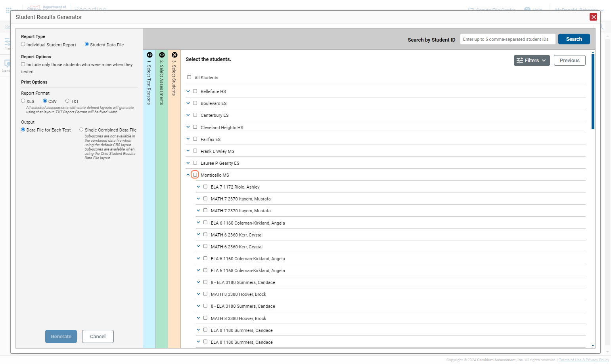Check the Bellefaire HS checkbox
This screenshot has width=611, height=364.
pyautogui.click(x=195, y=91)
